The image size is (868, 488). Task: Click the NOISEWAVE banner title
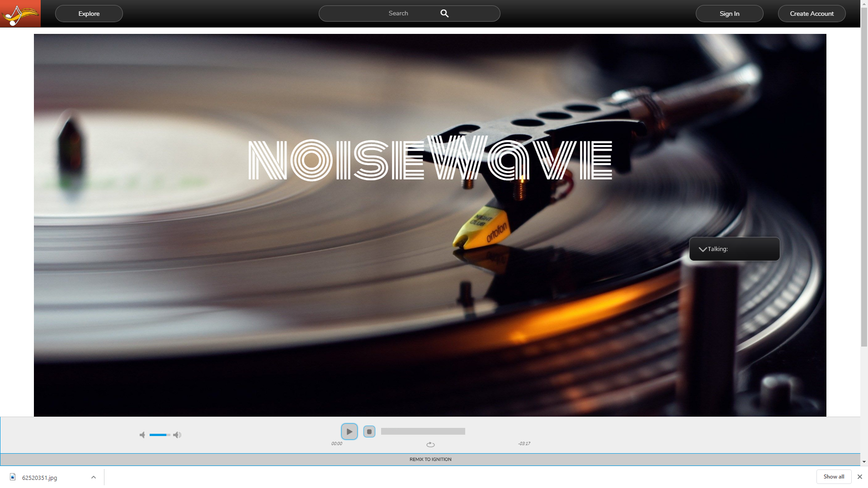tap(430, 159)
